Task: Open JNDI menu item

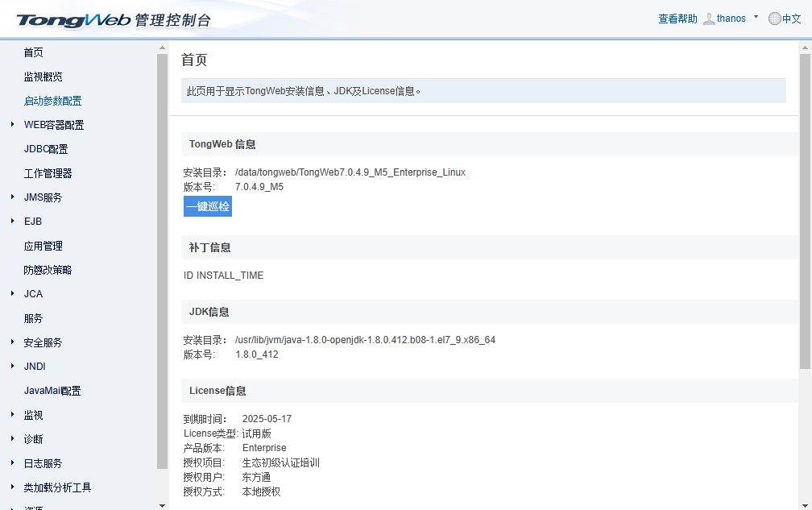Action: pos(35,366)
